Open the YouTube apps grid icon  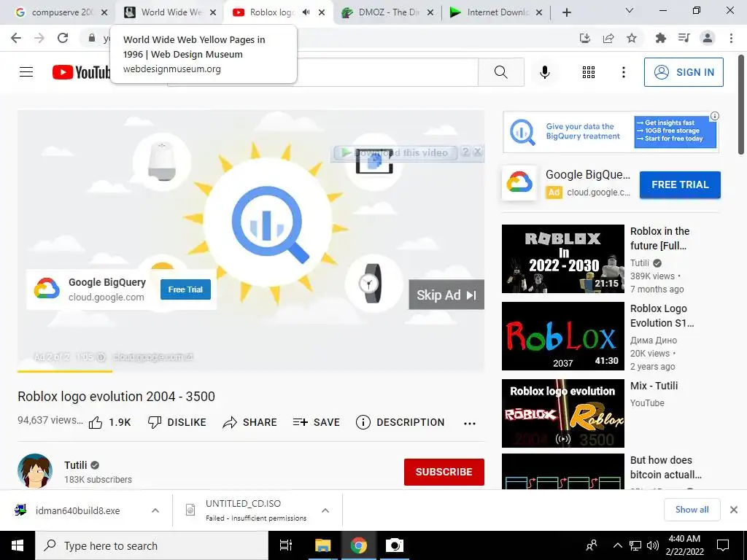[x=589, y=72]
